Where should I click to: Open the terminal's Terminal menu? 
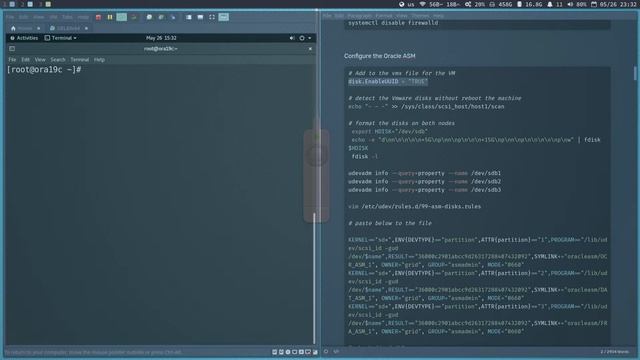(80, 60)
